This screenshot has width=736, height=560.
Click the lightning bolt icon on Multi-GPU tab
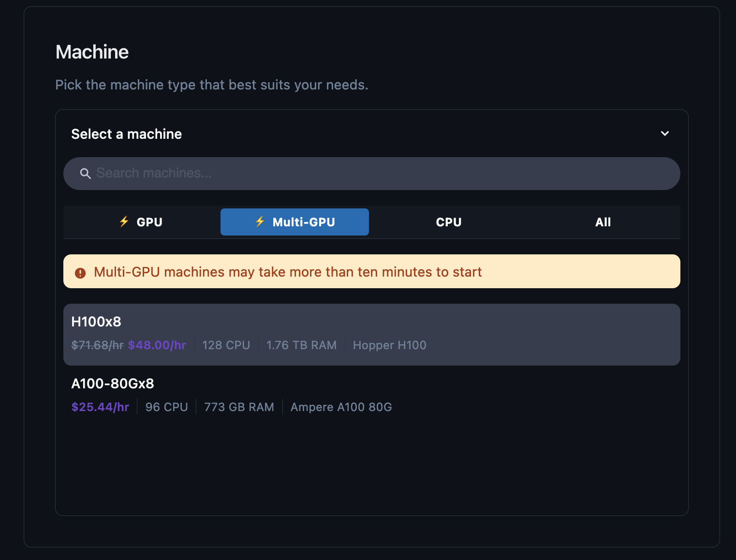point(260,221)
